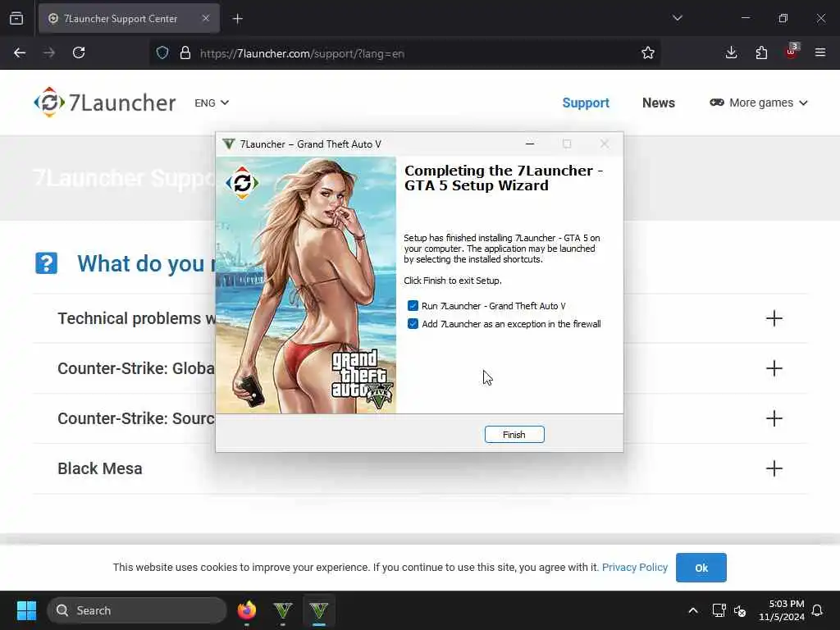Click the Finish button in setup wizard

(x=514, y=435)
